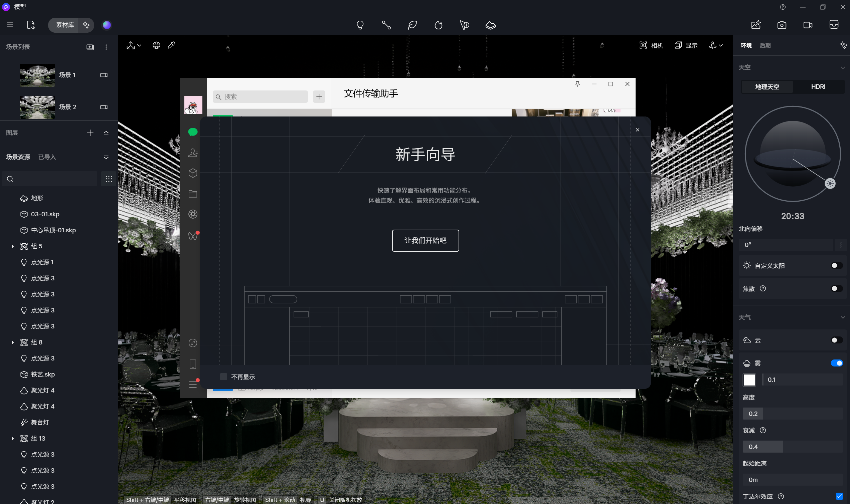The height and width of the screenshot is (504, 850).
Task: Toggle grid view of scene resources
Action: (109, 179)
